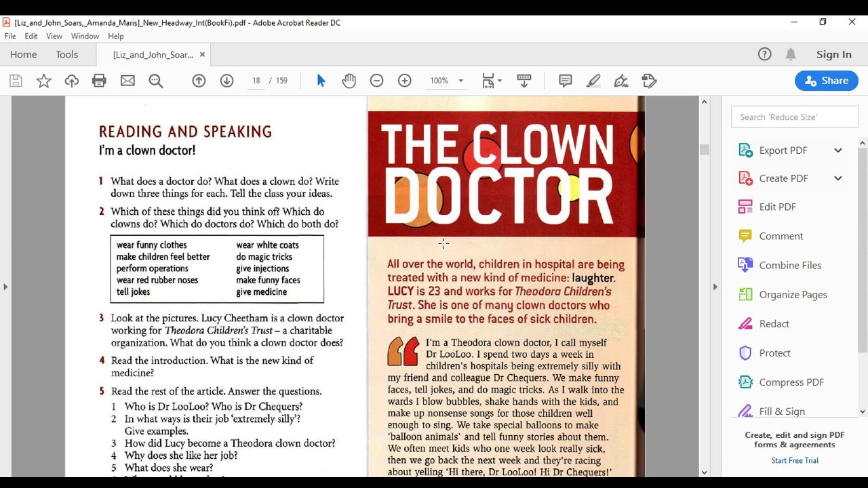Open Compress PDF tool
The width and height of the screenshot is (868, 488).
tap(791, 382)
